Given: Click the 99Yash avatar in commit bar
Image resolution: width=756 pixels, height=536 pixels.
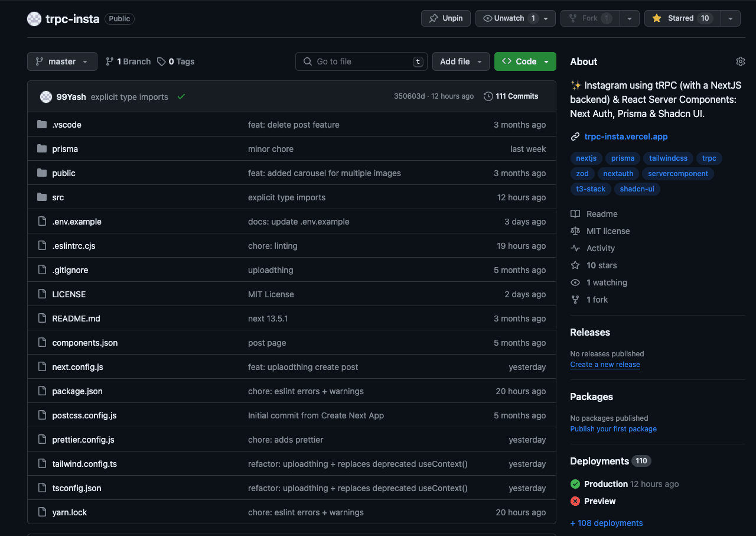Looking at the screenshot, I should (46, 97).
